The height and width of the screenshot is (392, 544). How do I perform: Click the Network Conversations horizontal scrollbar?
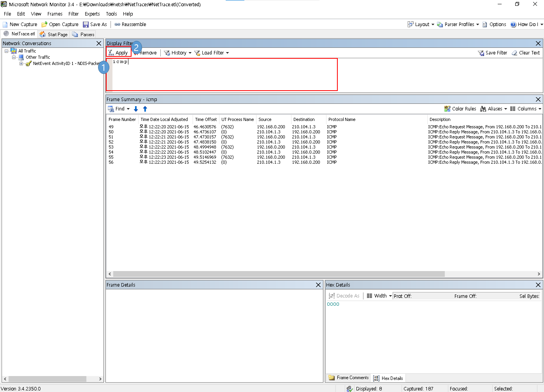point(47,379)
